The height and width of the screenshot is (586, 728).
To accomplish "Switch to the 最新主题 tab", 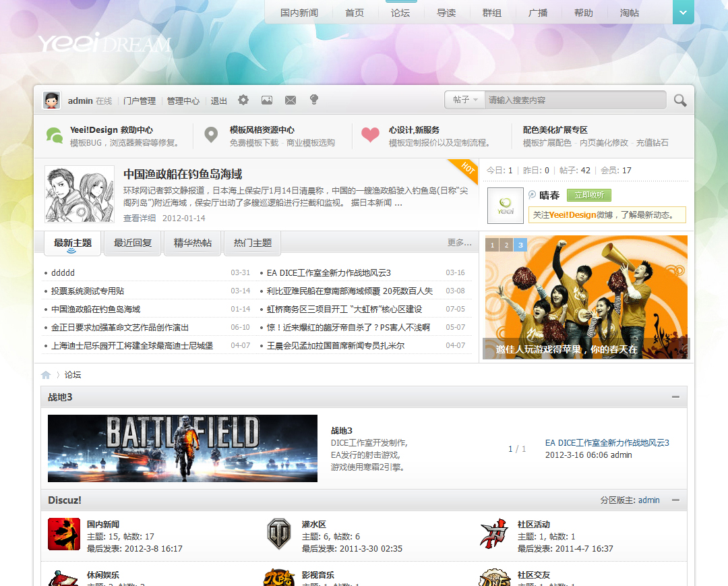I will coord(72,243).
